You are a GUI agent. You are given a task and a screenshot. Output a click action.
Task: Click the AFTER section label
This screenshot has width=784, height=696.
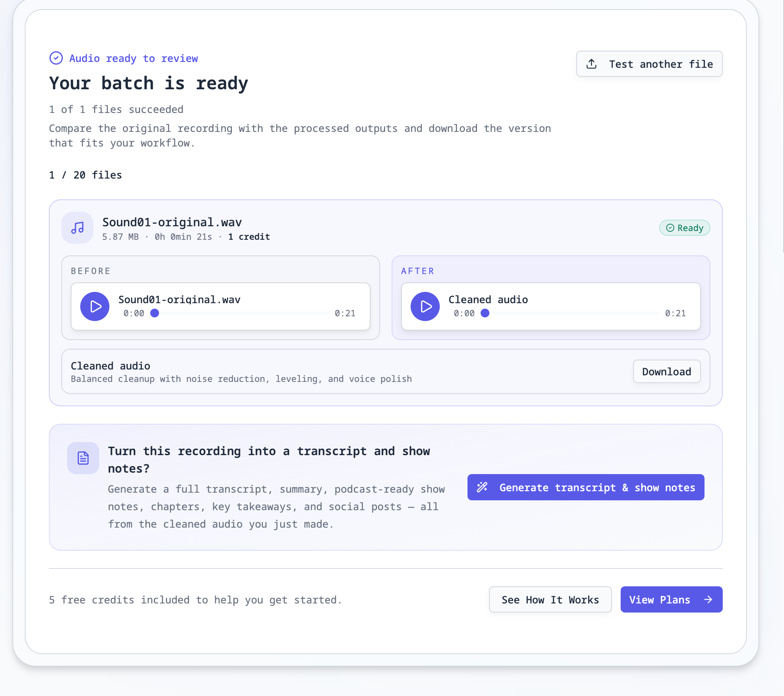[418, 271]
